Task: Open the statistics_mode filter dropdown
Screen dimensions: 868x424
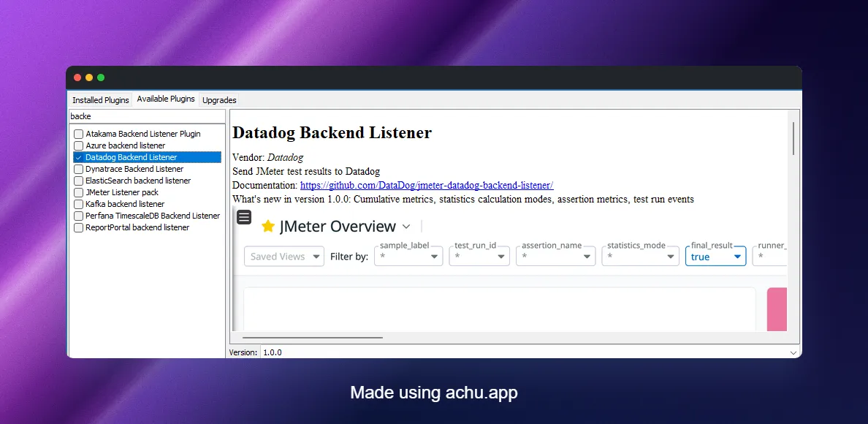Action: click(x=641, y=257)
